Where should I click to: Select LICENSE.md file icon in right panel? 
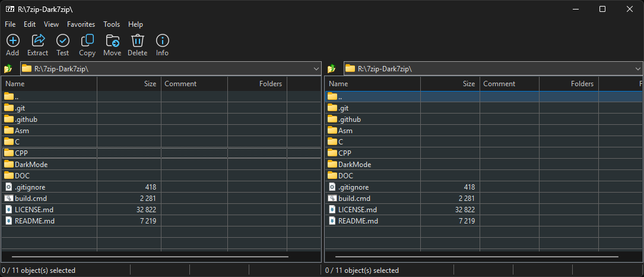pyautogui.click(x=332, y=209)
